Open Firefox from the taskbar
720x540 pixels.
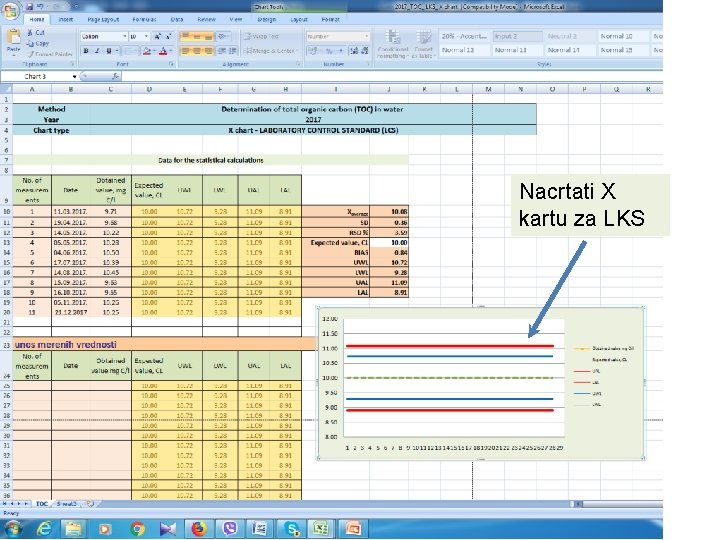pos(198,529)
